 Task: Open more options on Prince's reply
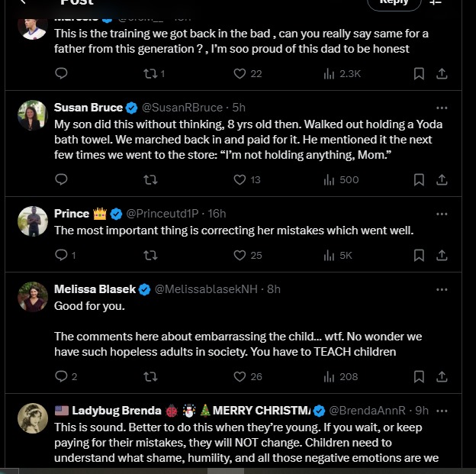coord(442,214)
